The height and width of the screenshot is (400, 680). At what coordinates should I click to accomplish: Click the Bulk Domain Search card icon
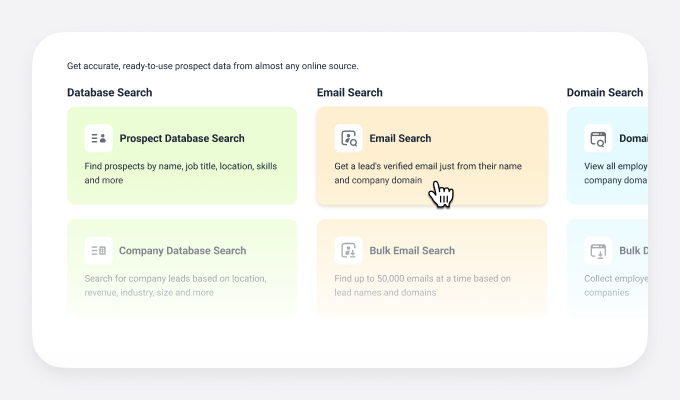pos(598,251)
